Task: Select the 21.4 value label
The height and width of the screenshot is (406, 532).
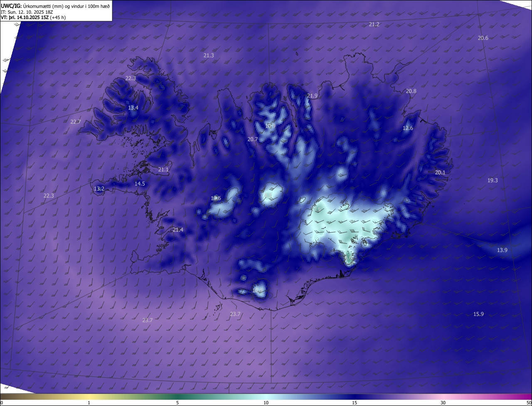Action: pyautogui.click(x=178, y=230)
